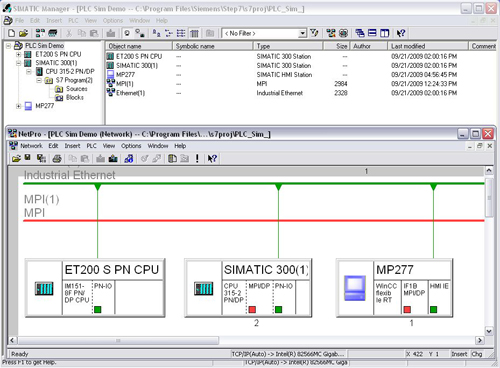Collapse S7 Program(2) tree node
This screenshot has width=500, height=368.
pyautogui.click(x=39, y=80)
